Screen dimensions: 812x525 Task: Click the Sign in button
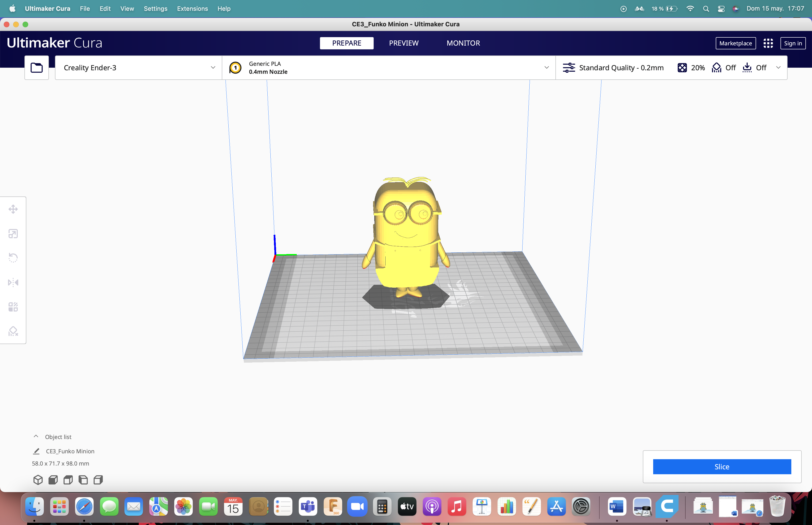click(792, 43)
